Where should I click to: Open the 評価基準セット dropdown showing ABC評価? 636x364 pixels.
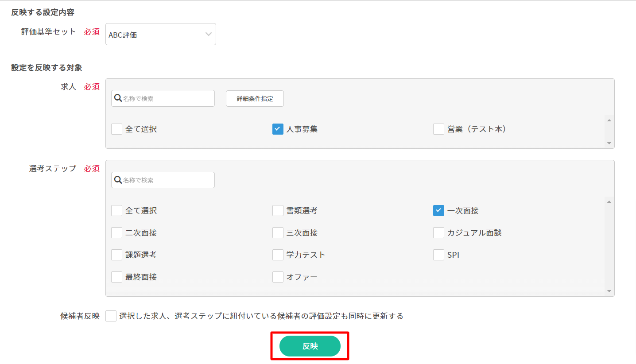point(160,35)
